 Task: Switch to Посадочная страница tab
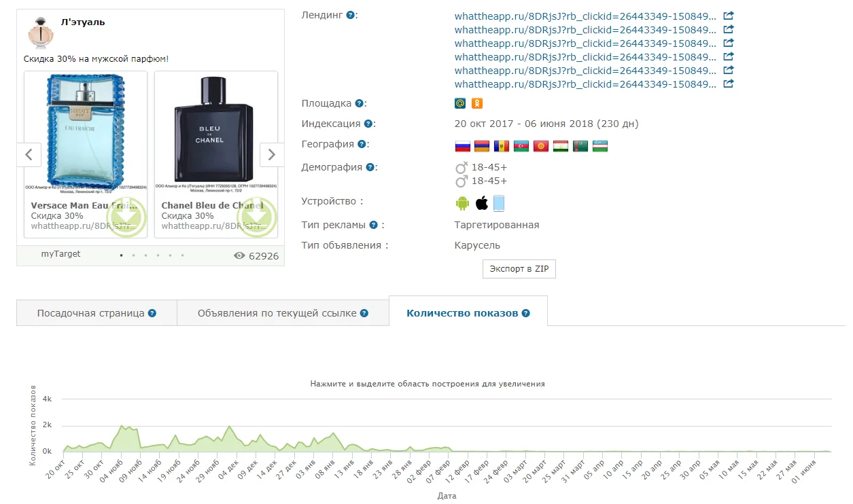click(x=97, y=313)
